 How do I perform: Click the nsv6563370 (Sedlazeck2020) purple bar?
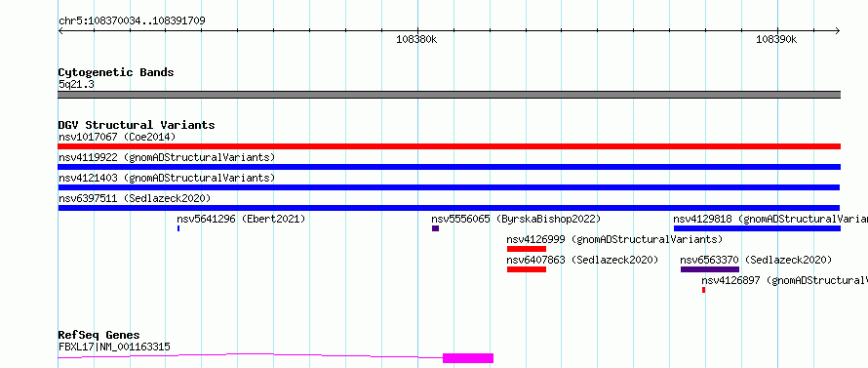tap(710, 269)
